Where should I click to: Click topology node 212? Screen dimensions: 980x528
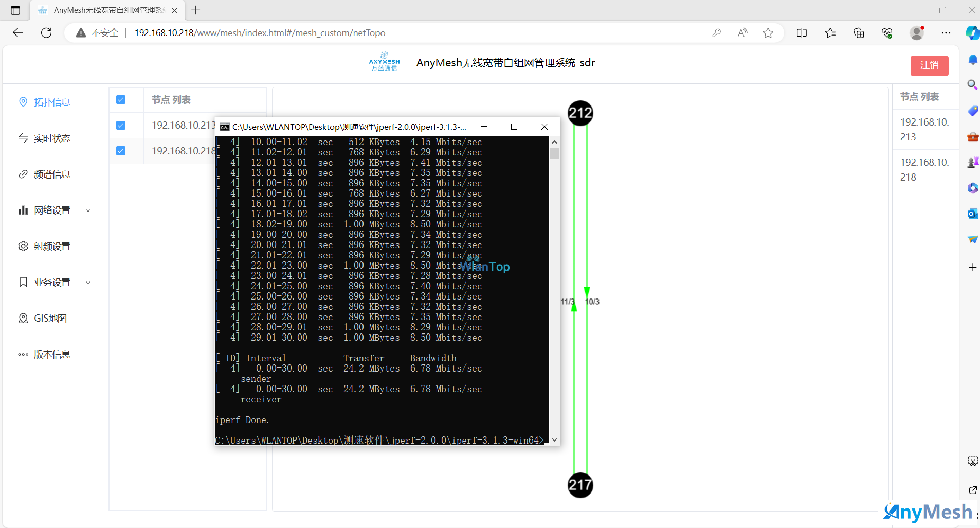(580, 113)
